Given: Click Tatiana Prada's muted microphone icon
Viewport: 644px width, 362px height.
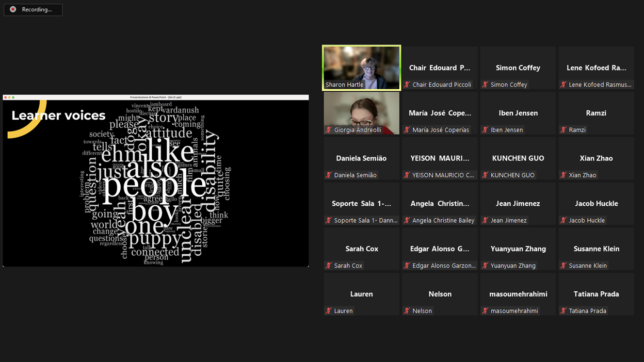Looking at the screenshot, I should pyautogui.click(x=564, y=311).
